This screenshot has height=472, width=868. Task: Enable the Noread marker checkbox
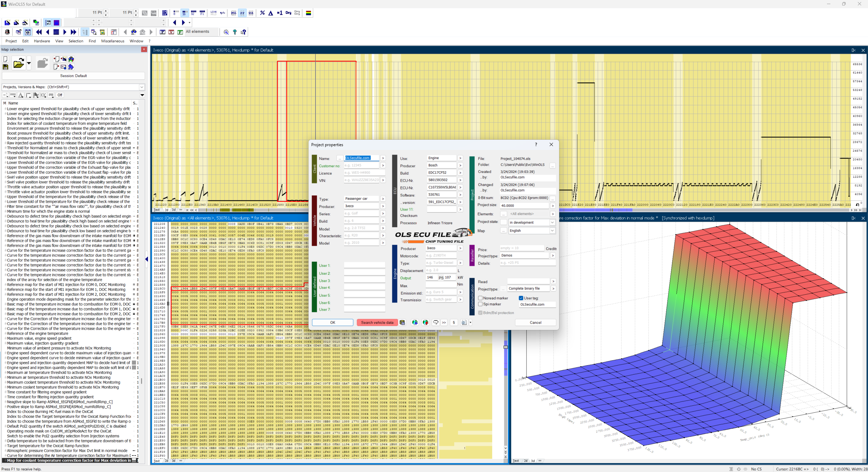coord(480,298)
